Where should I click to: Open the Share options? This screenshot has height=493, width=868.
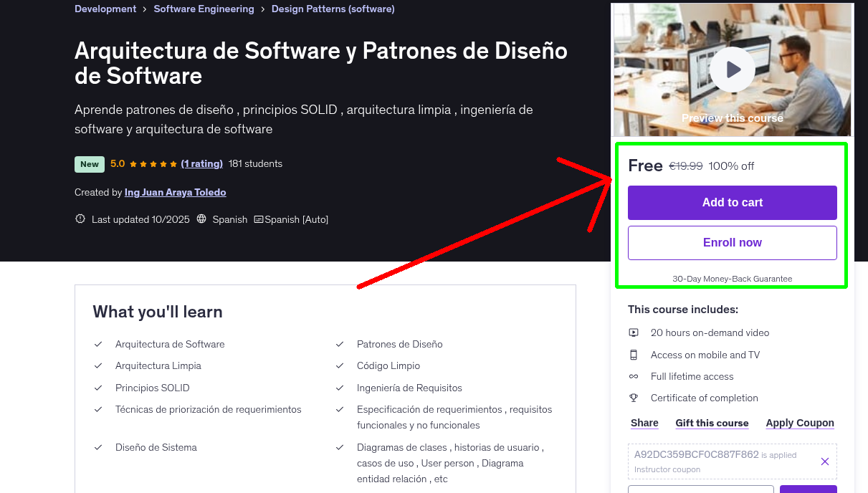point(644,423)
